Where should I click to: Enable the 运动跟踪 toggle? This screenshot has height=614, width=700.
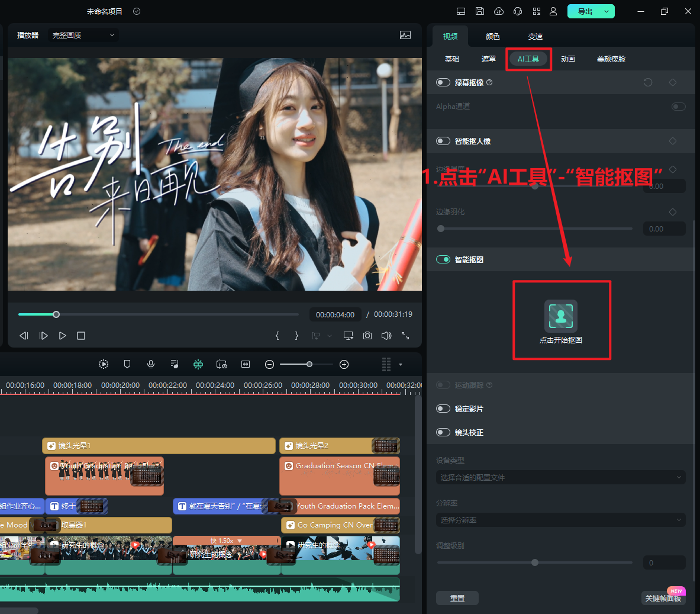click(443, 385)
